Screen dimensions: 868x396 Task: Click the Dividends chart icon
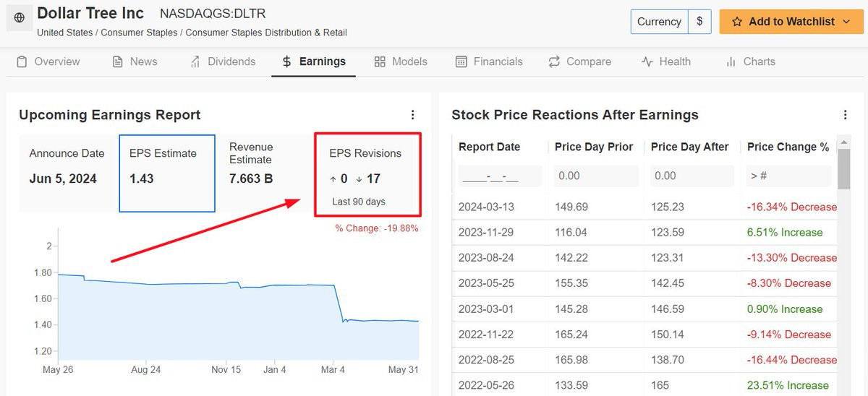(195, 61)
